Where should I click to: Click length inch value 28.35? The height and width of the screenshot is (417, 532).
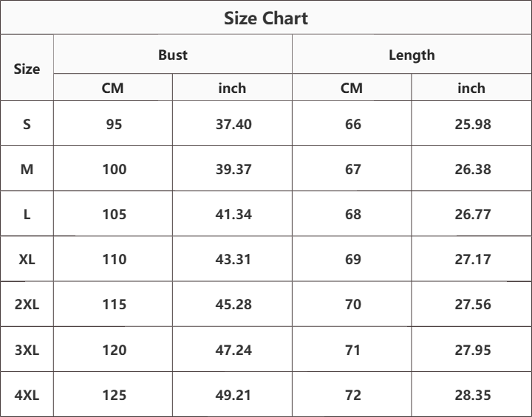tap(473, 395)
